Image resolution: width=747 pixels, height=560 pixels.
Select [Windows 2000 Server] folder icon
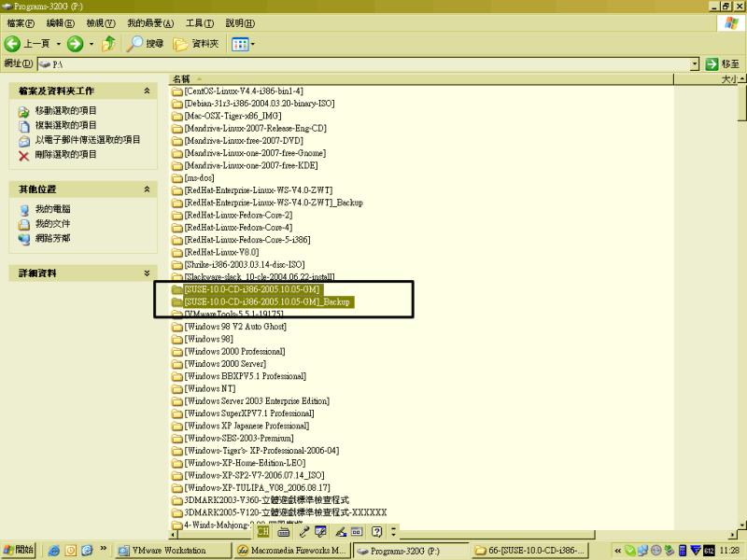click(177, 364)
